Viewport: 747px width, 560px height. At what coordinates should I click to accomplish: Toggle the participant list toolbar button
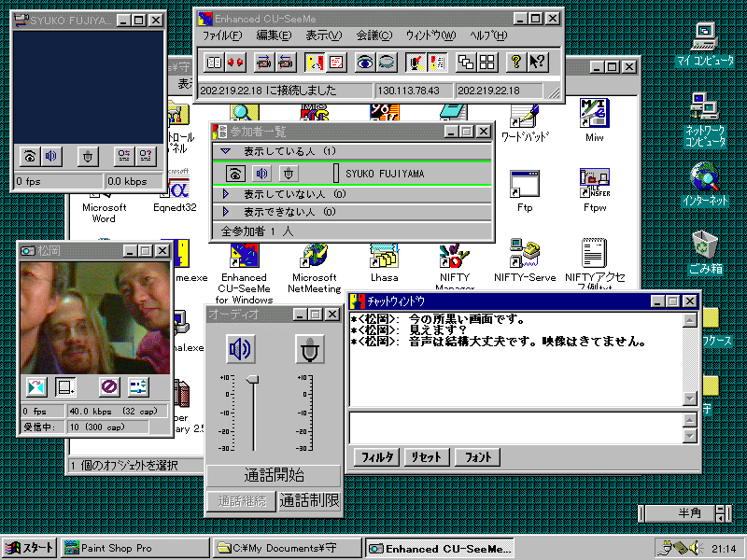tap(315, 63)
